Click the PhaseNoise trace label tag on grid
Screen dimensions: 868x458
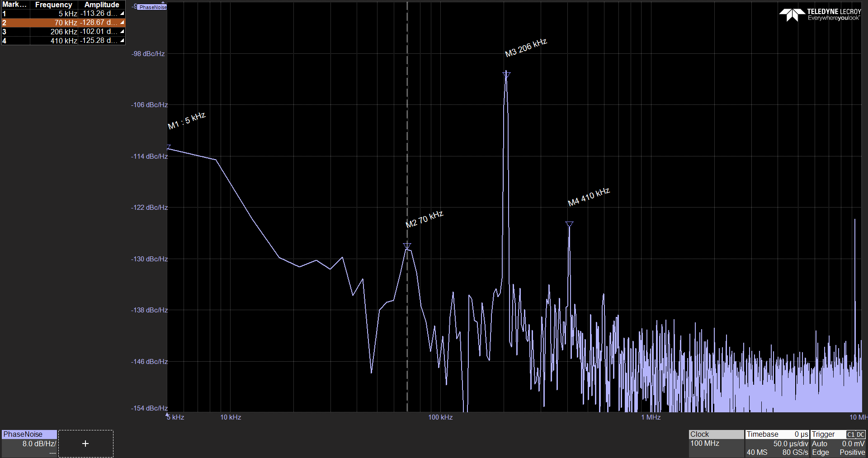(152, 7)
